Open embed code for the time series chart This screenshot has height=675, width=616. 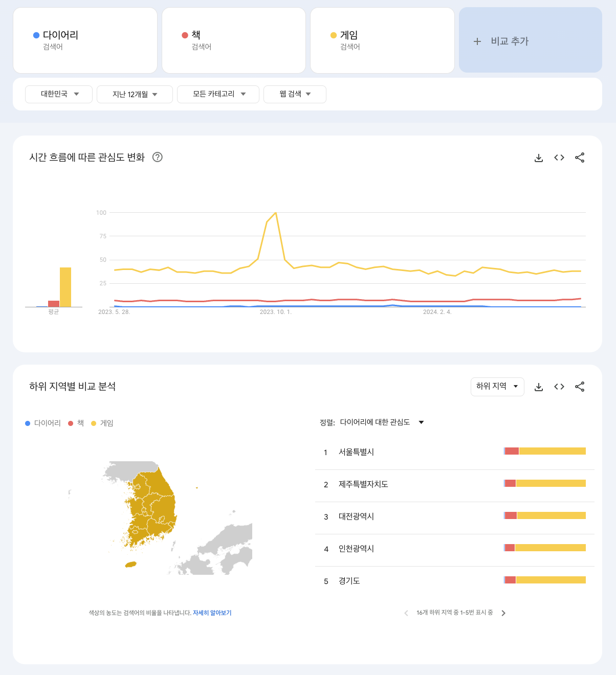559,157
